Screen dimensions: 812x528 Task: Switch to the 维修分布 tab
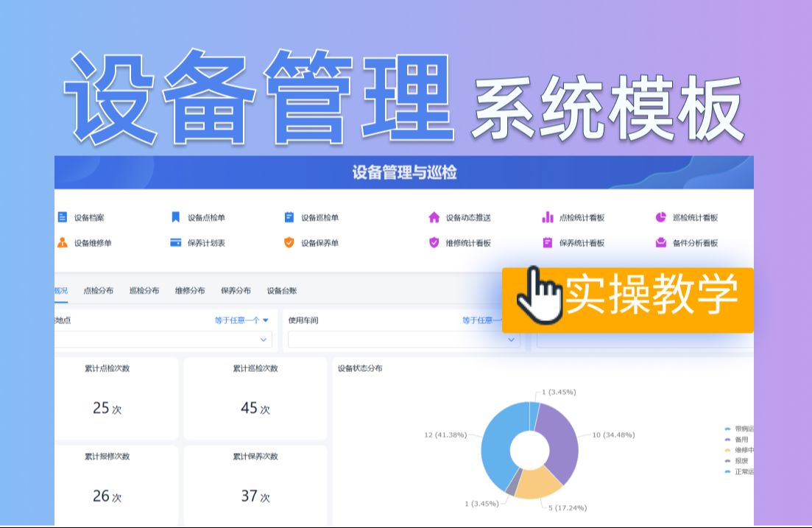(190, 291)
